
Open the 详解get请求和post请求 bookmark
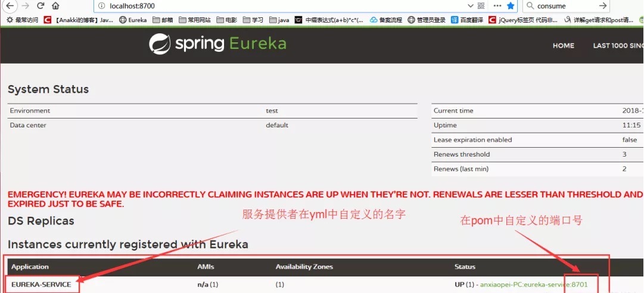click(599, 20)
